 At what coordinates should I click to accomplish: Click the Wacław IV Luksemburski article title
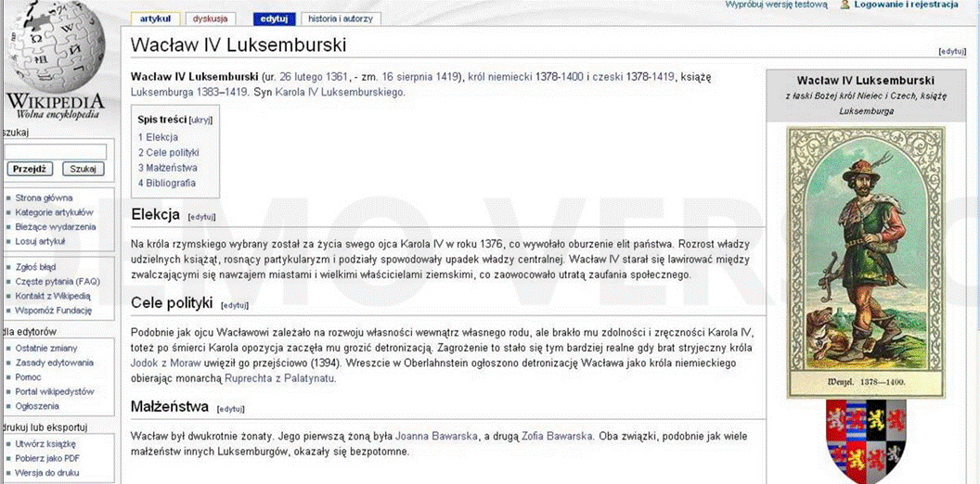coord(239,45)
